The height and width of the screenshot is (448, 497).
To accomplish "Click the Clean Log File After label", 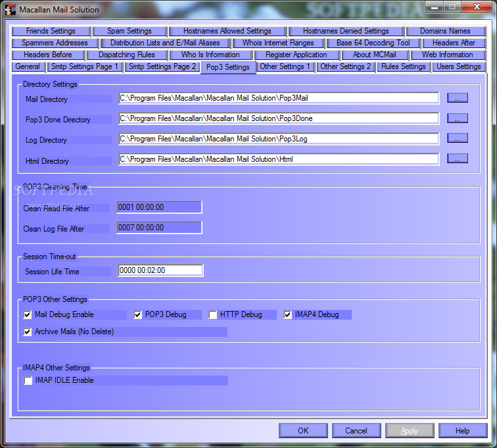I will (54, 229).
